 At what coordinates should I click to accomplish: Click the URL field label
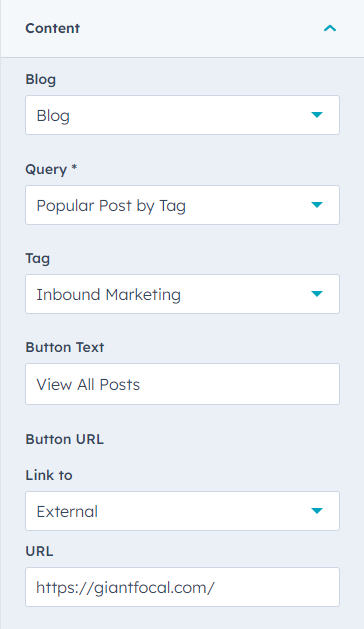click(x=39, y=551)
